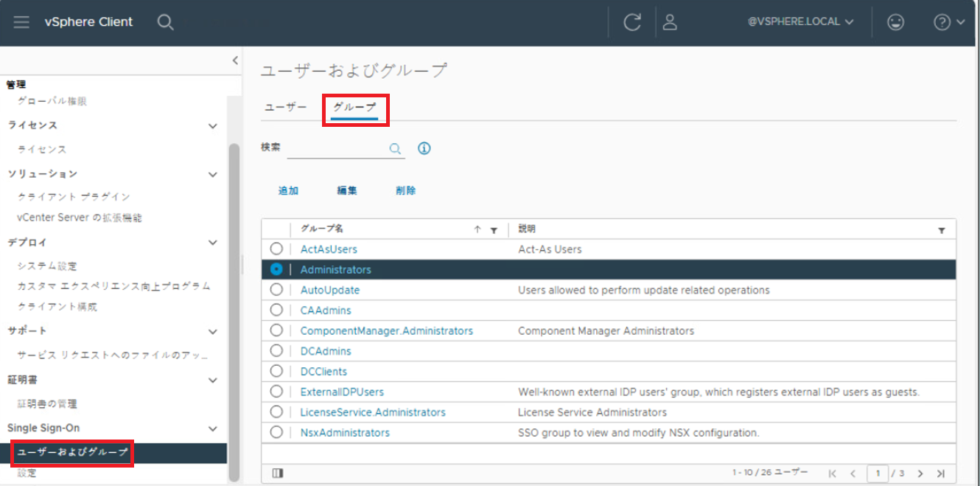Select the ComponentManager.Administrators radio button

[x=276, y=330]
